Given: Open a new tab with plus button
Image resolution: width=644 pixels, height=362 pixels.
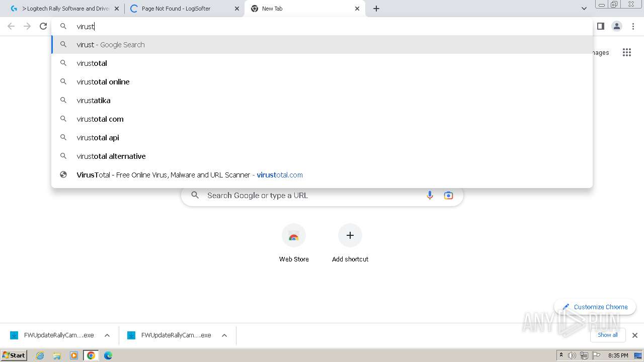Looking at the screenshot, I should [376, 9].
